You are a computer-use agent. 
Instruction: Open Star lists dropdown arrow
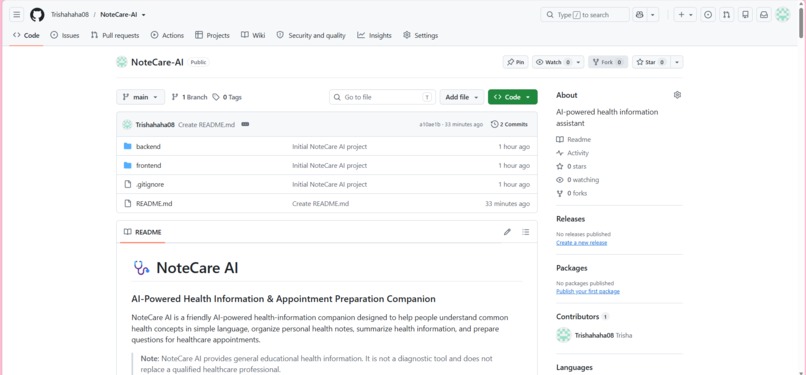coord(677,62)
